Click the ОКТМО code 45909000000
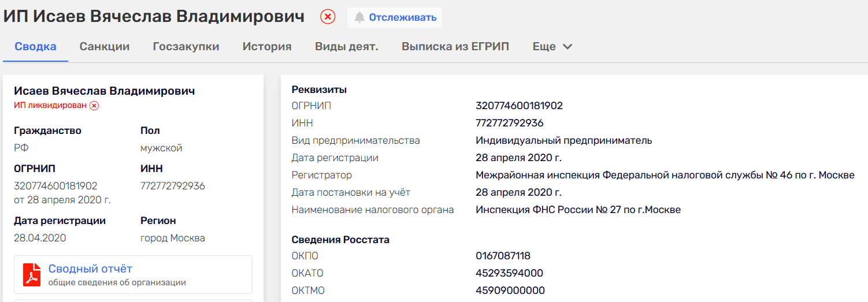 coord(510,291)
